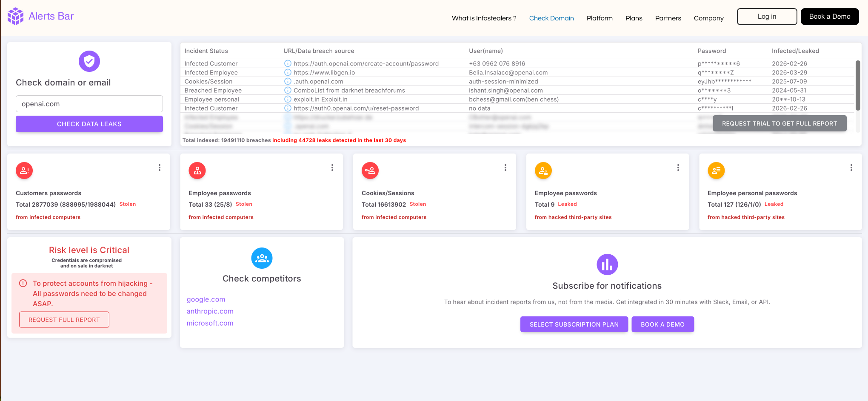Open info icon for auth.openai.com/create-account row

point(288,63)
